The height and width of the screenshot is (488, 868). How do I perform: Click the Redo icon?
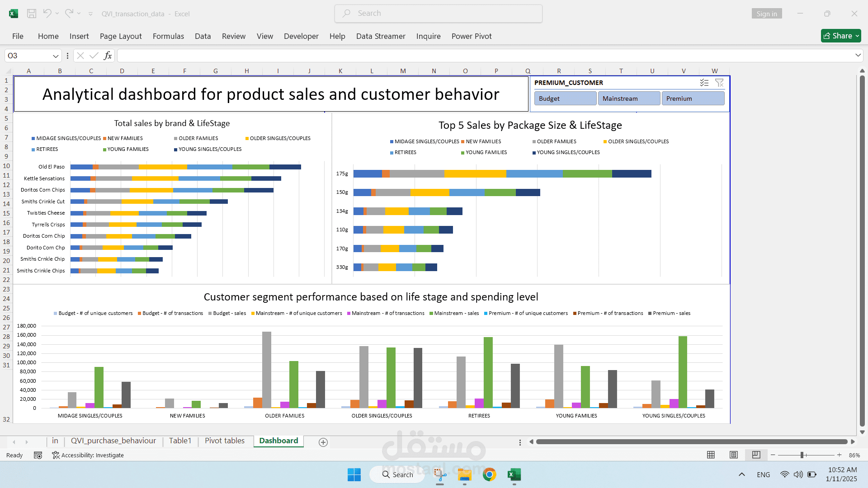(x=69, y=14)
